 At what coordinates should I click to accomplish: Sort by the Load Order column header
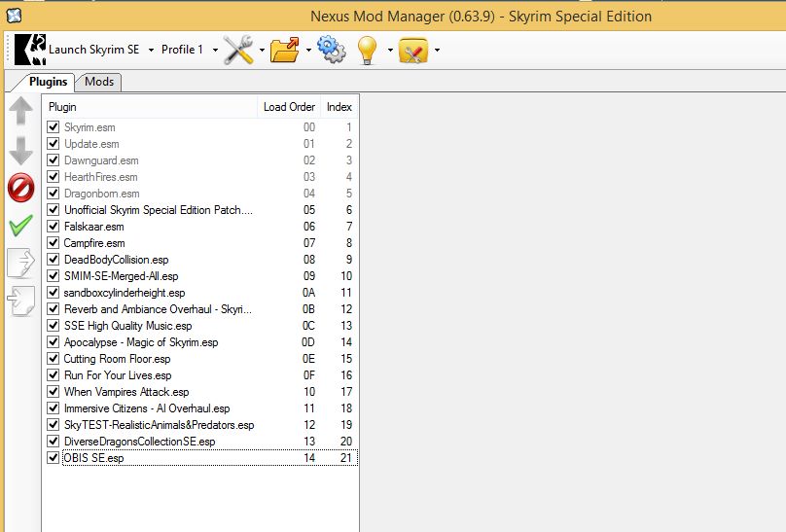click(x=289, y=107)
